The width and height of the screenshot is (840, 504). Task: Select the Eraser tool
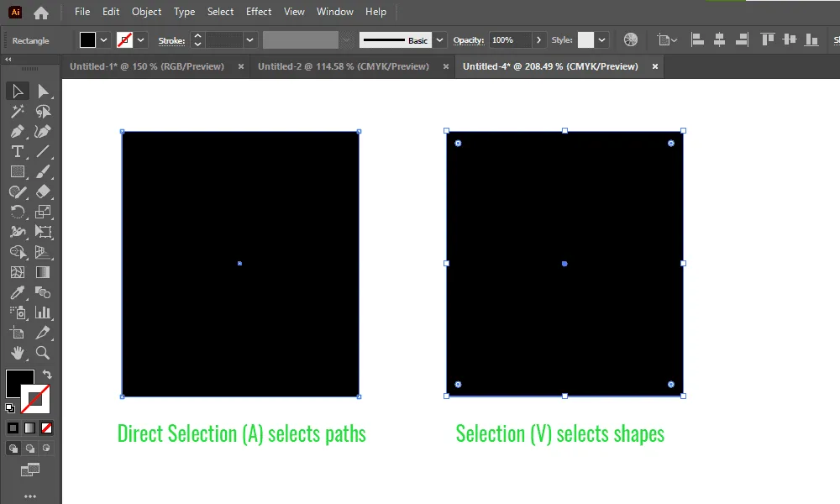[43, 192]
